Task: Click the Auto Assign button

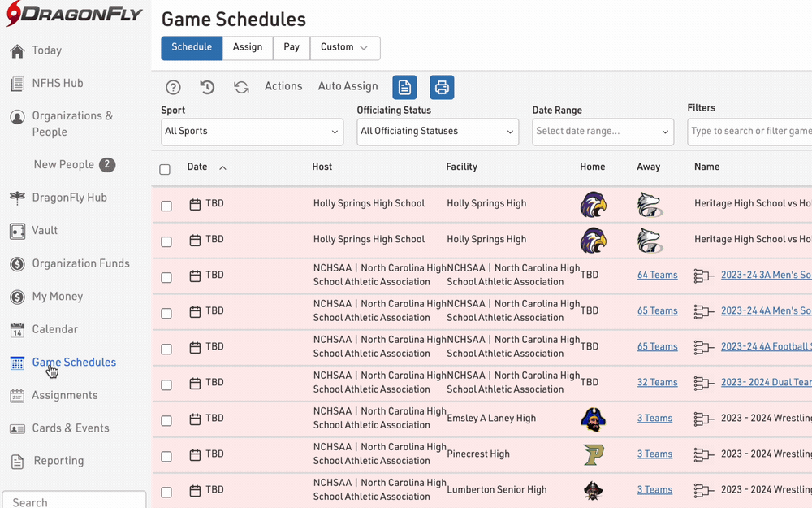Action: pyautogui.click(x=348, y=86)
